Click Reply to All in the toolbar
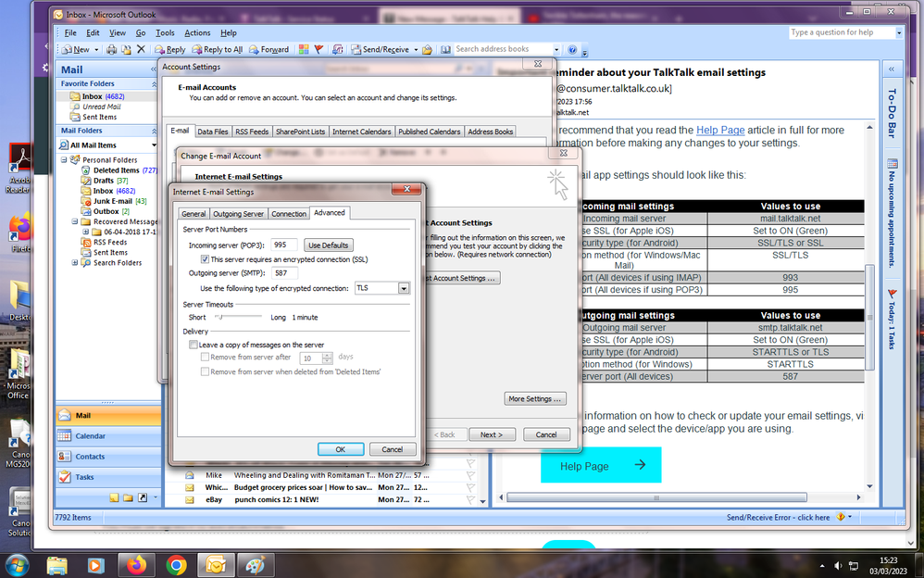This screenshot has width=924, height=578. (218, 49)
